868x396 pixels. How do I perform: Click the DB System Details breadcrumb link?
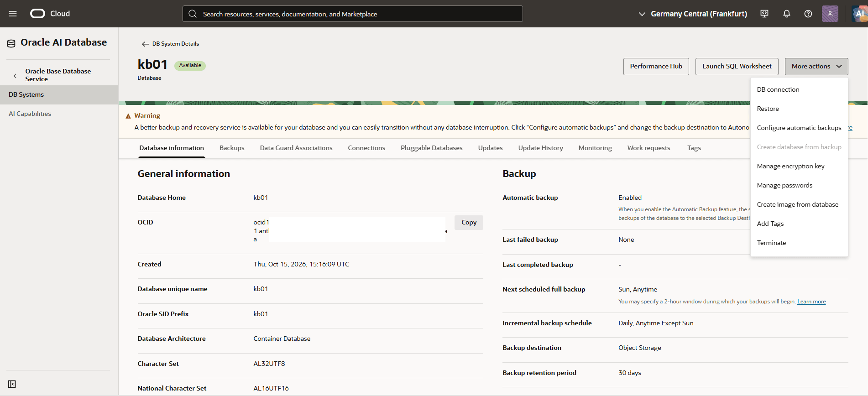[x=176, y=44]
